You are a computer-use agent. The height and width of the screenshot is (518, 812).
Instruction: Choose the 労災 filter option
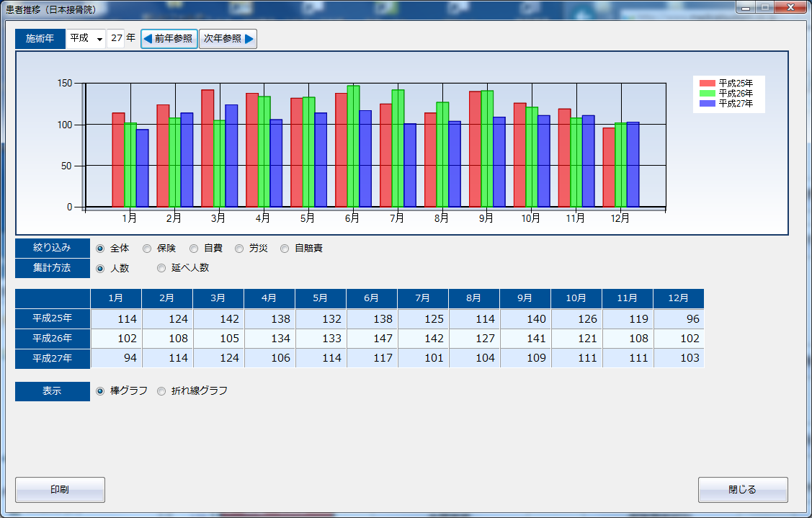tap(239, 249)
